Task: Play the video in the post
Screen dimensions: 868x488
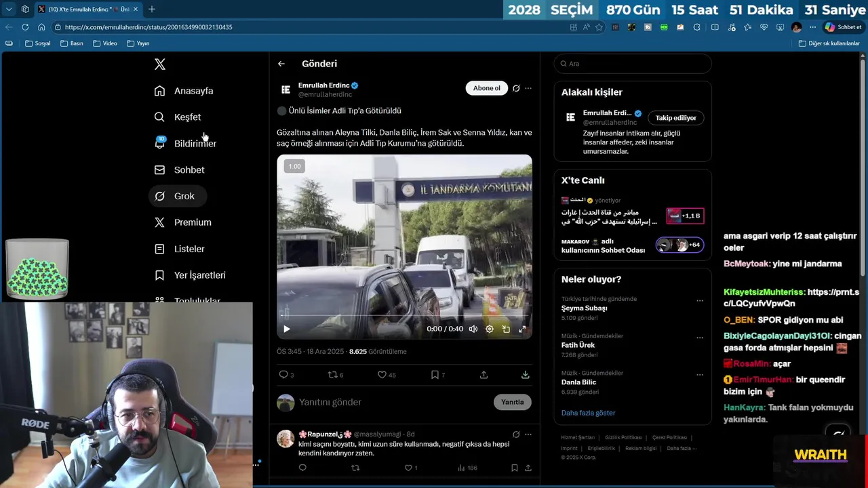Action: tap(287, 329)
